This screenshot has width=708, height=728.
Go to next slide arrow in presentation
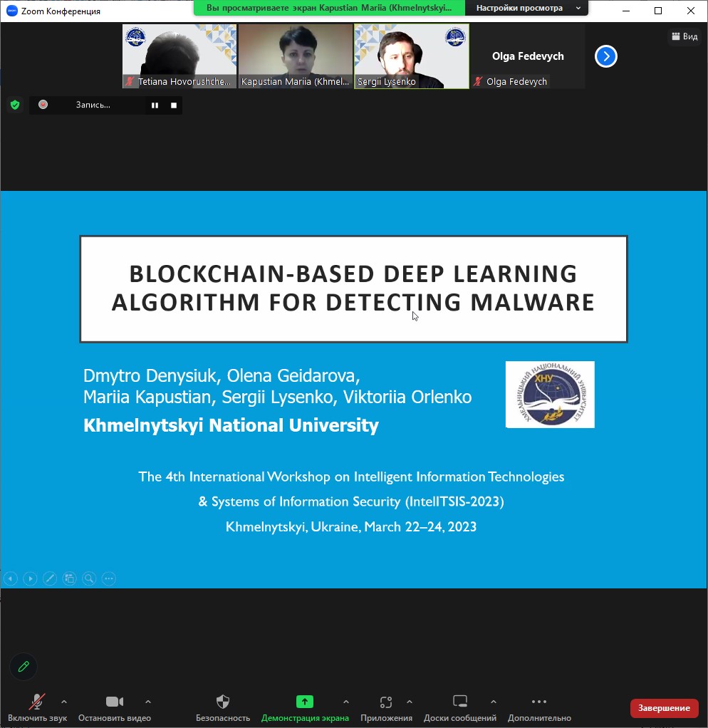coord(30,578)
